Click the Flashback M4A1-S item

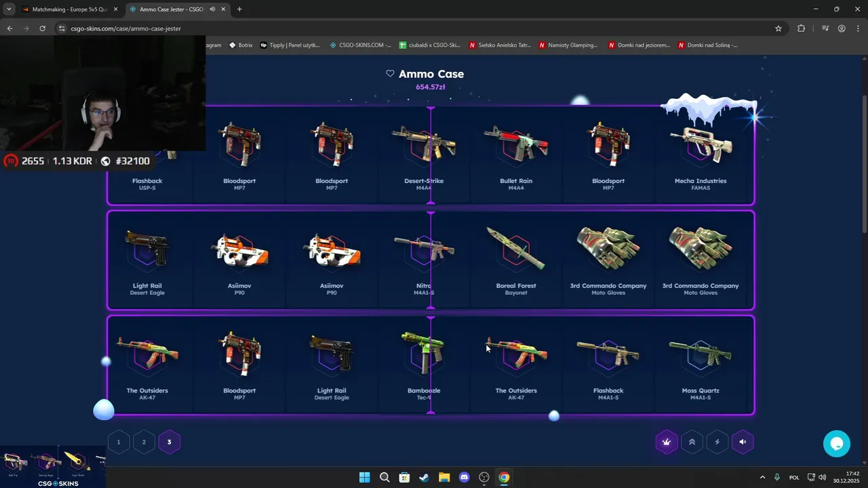pos(608,365)
